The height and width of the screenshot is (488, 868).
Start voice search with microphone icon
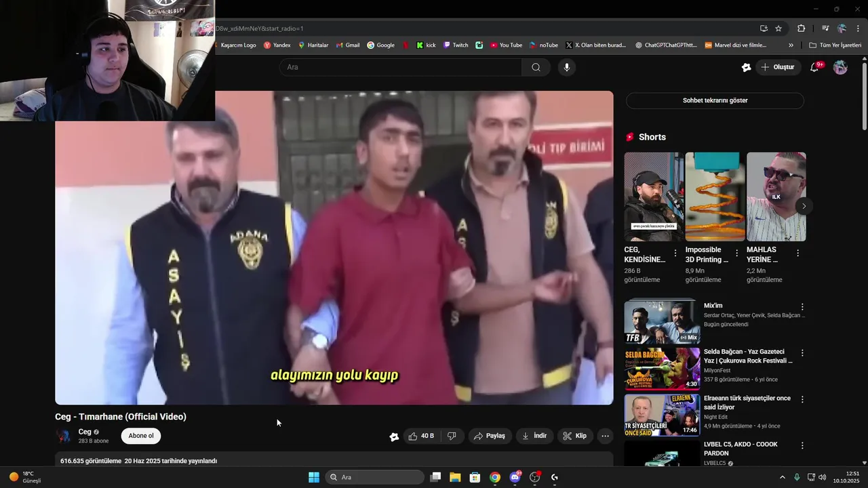click(567, 67)
